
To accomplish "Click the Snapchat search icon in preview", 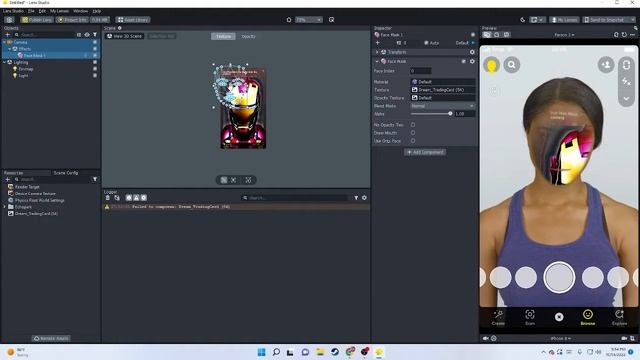I will pos(511,65).
